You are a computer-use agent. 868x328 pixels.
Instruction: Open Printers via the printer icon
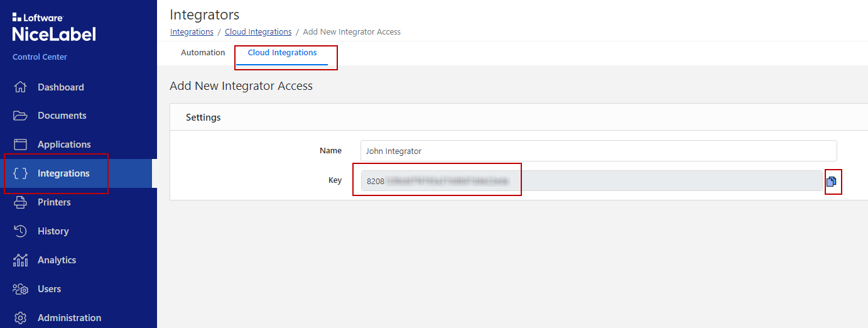click(21, 202)
